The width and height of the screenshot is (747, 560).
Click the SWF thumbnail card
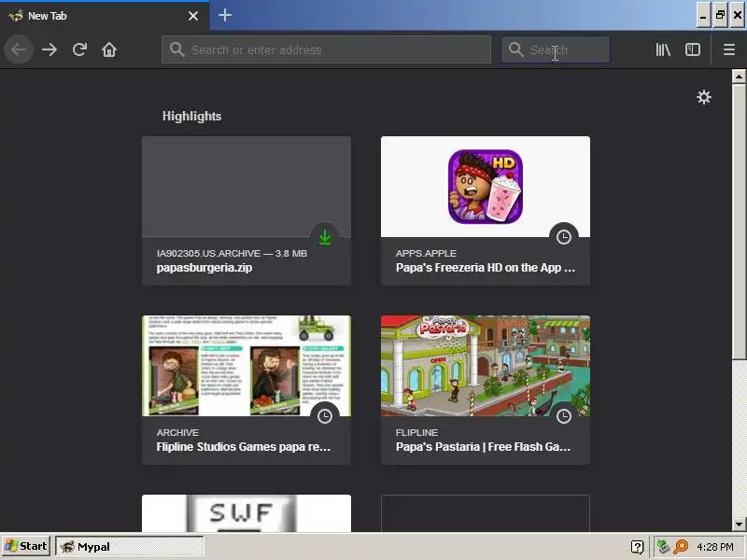(247, 513)
